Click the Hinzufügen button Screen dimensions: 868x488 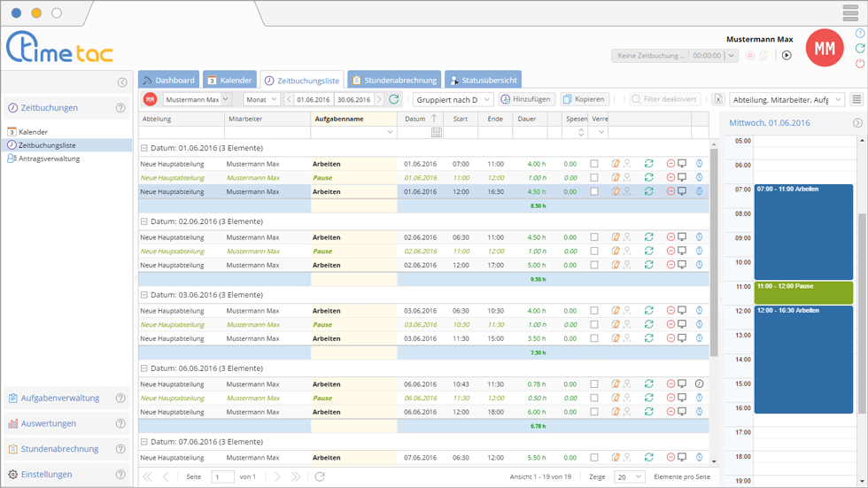tap(526, 100)
